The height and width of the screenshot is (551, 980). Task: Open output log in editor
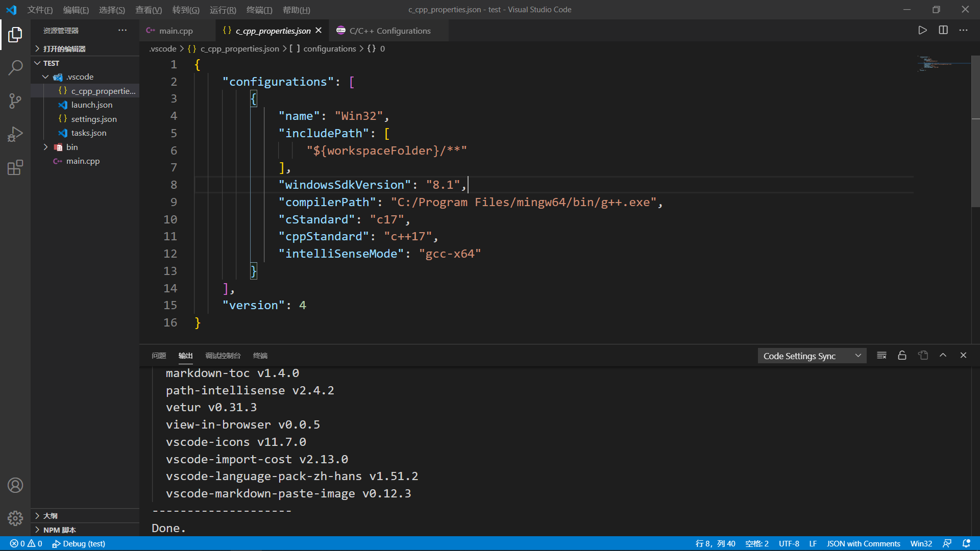(x=923, y=356)
